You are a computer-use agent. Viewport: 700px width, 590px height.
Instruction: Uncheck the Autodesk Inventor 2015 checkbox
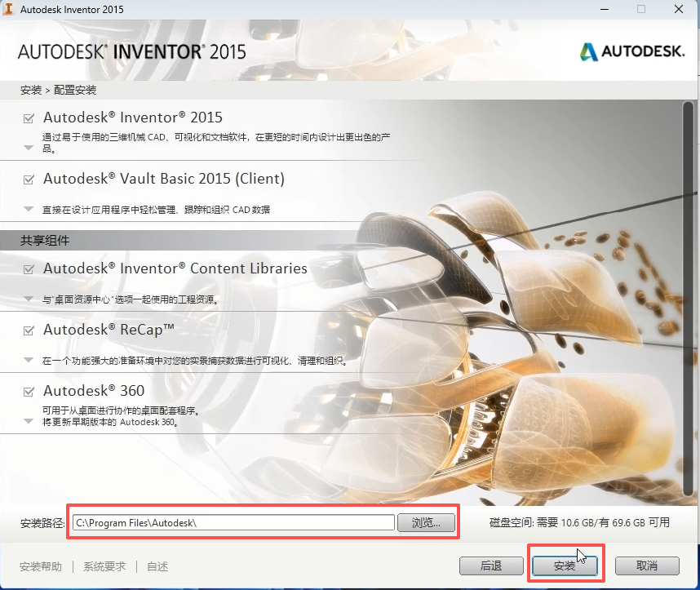[x=29, y=118]
